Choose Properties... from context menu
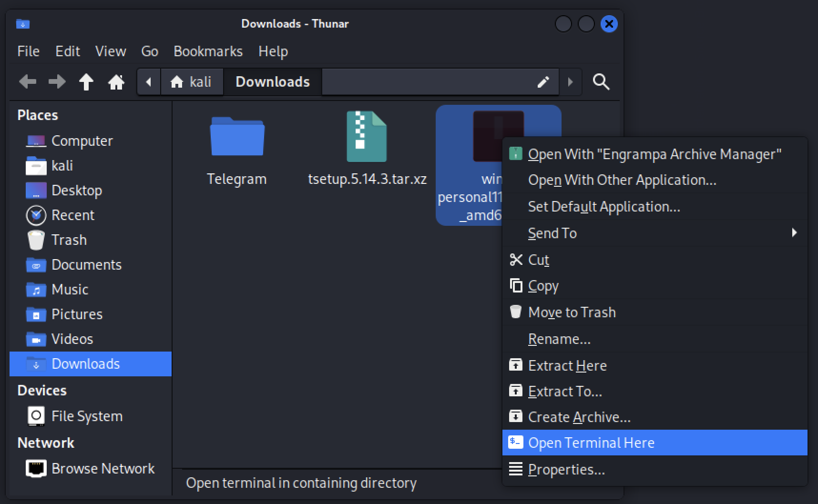This screenshot has height=504, width=818. (655, 470)
